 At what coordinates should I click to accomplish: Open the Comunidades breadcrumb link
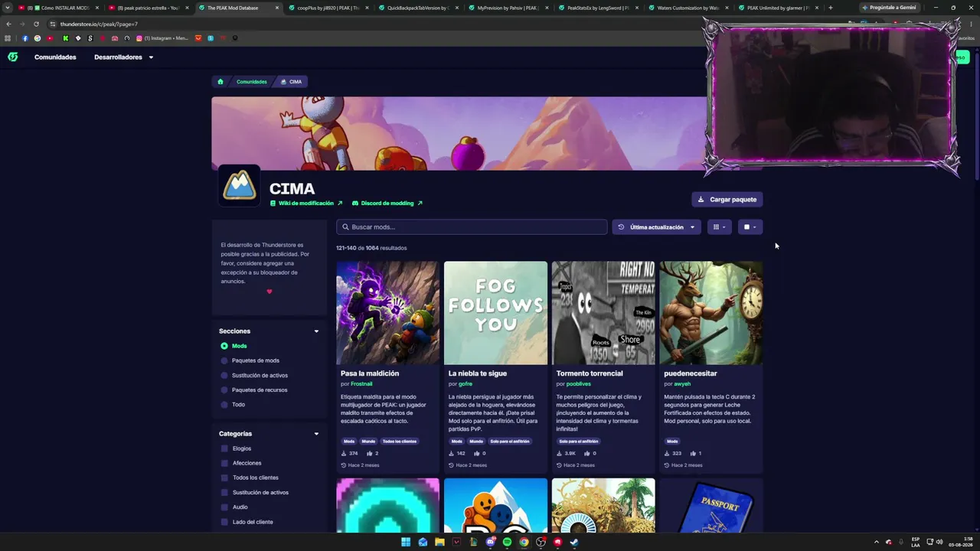click(x=252, y=82)
